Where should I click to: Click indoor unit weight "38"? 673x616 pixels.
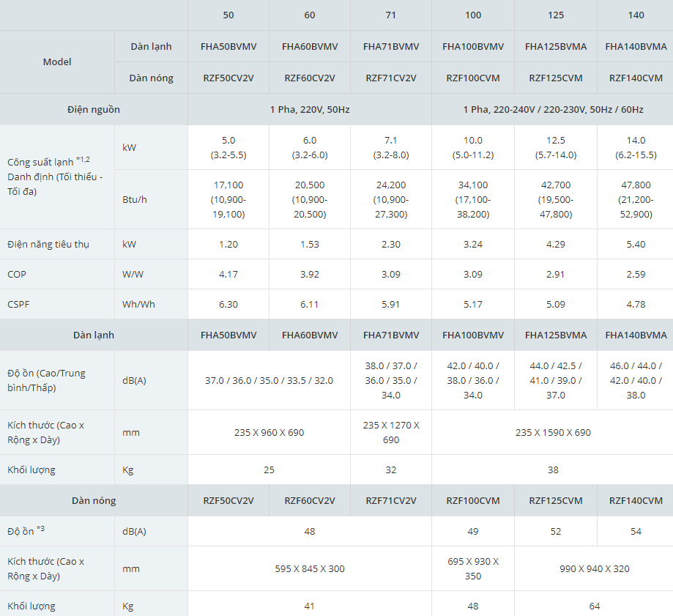(x=553, y=470)
